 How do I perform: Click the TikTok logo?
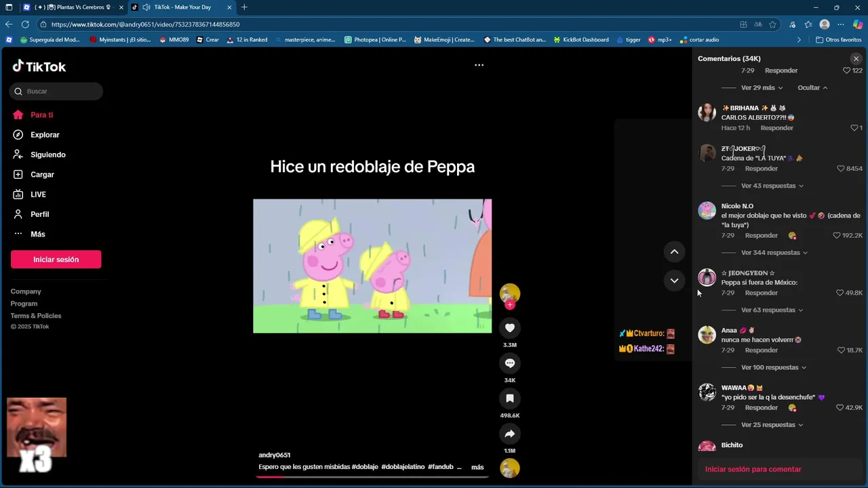[x=39, y=66]
